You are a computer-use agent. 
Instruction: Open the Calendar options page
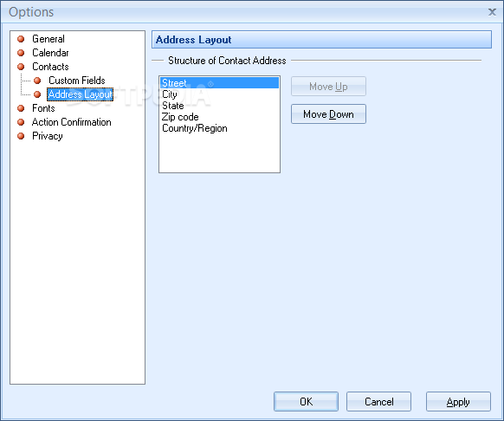point(50,53)
